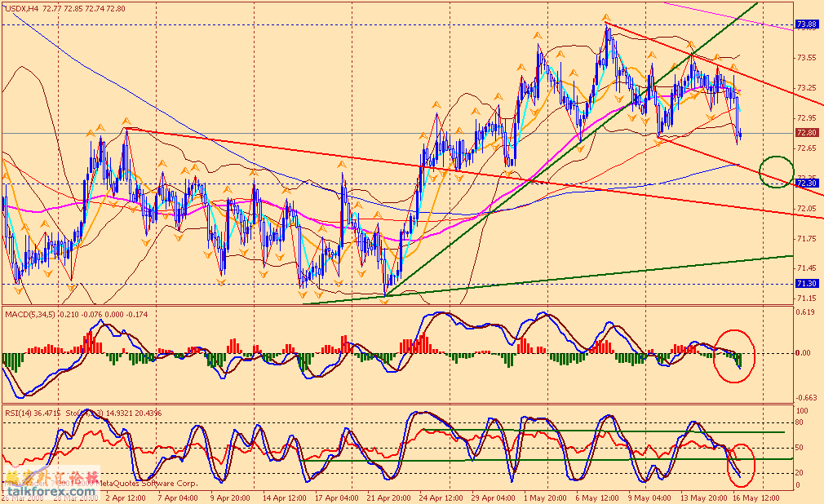Click the 71.15 price axis value
The width and height of the screenshot is (824, 504).
(807, 298)
